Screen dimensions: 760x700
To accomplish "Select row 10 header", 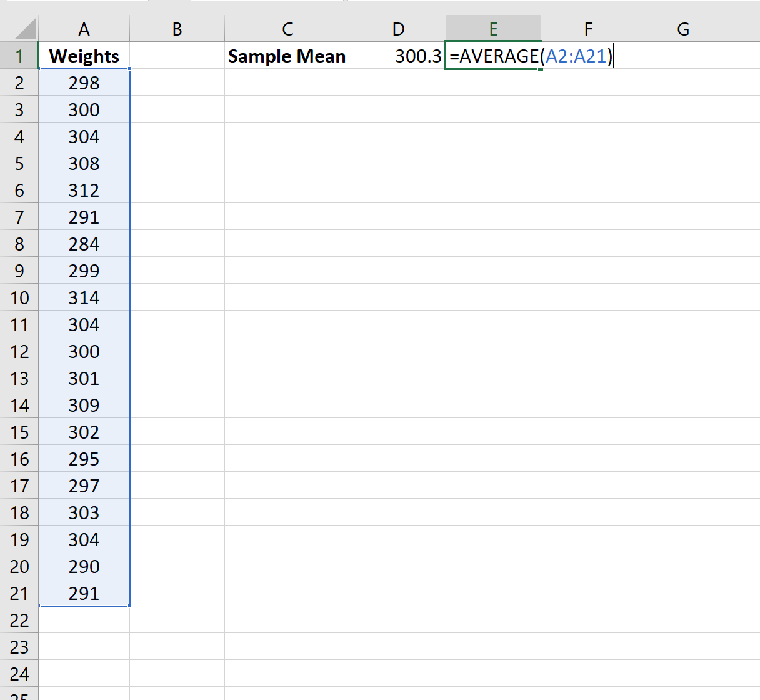I will (x=19, y=297).
